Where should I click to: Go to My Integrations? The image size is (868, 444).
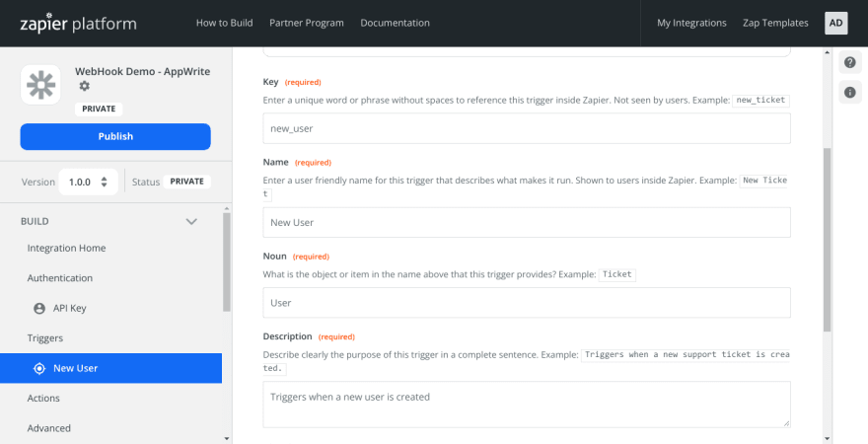(691, 23)
